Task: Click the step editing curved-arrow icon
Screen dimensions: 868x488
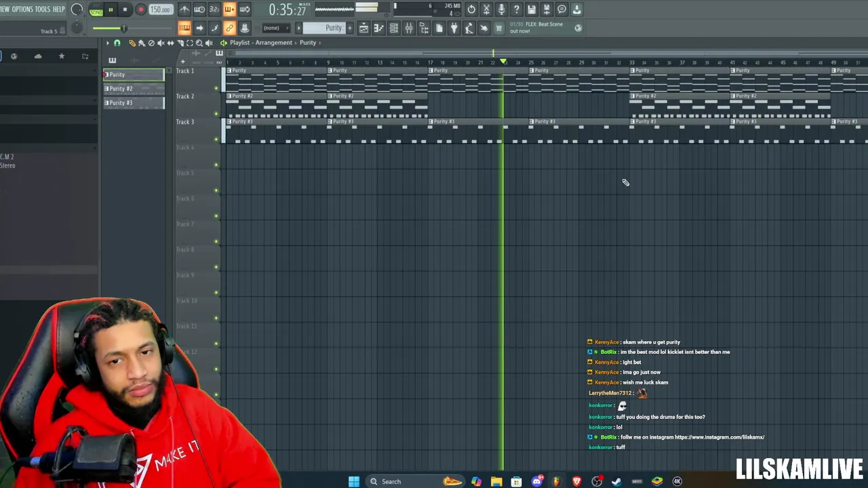Action: (214, 28)
